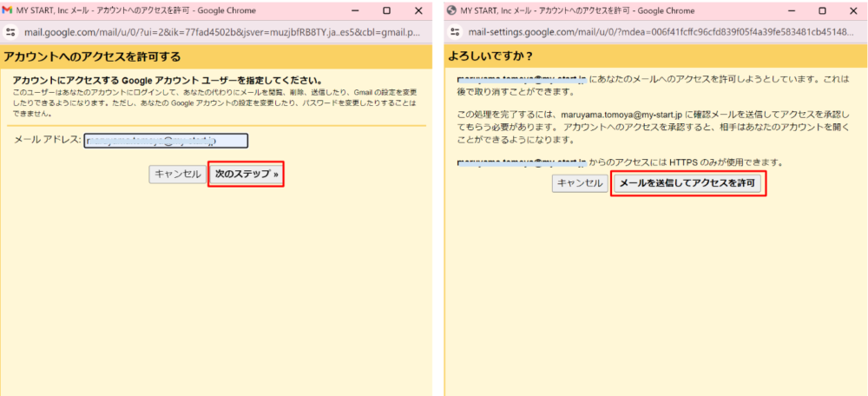Screen dimensions: 868x396
Task: Close the left Chrome window
Action: [418, 10]
